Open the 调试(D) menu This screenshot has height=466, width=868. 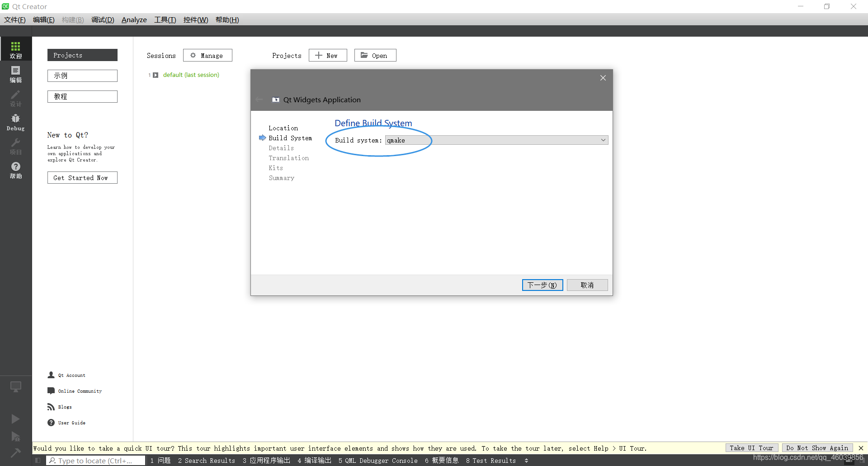point(103,20)
